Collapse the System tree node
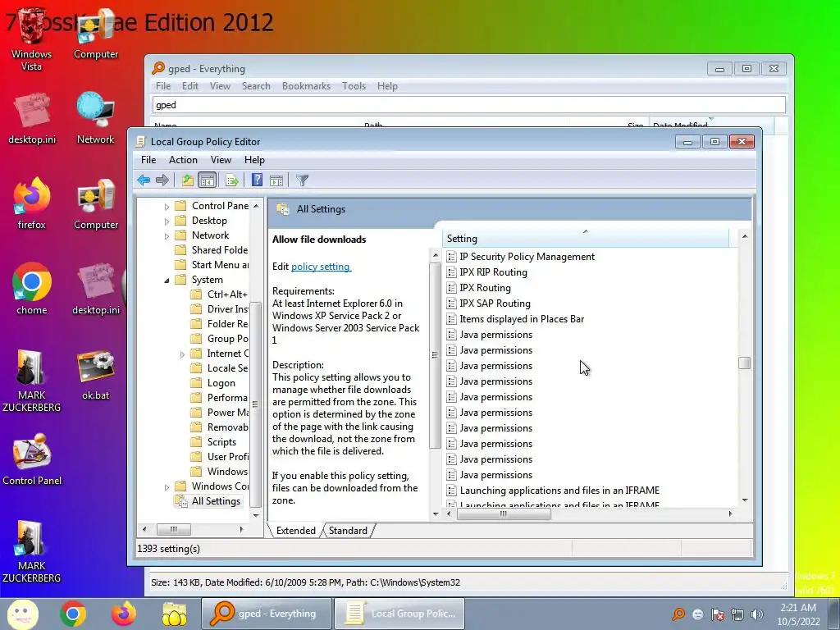 click(x=167, y=281)
